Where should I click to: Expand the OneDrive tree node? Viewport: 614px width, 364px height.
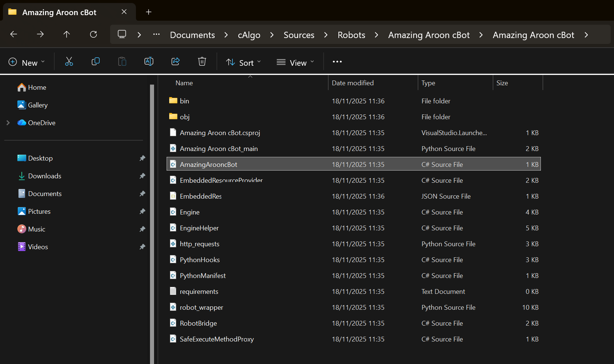pos(8,123)
